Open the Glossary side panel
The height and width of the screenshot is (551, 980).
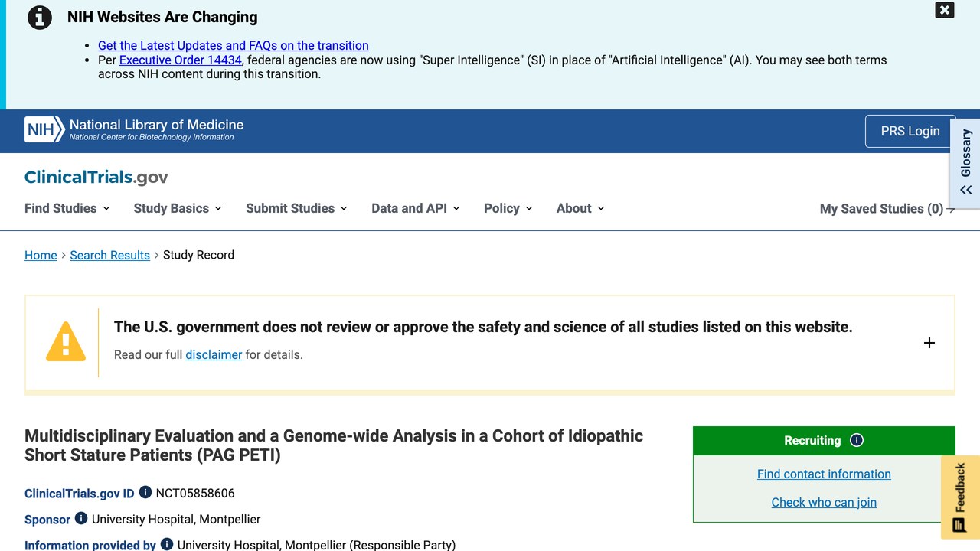pos(965,163)
